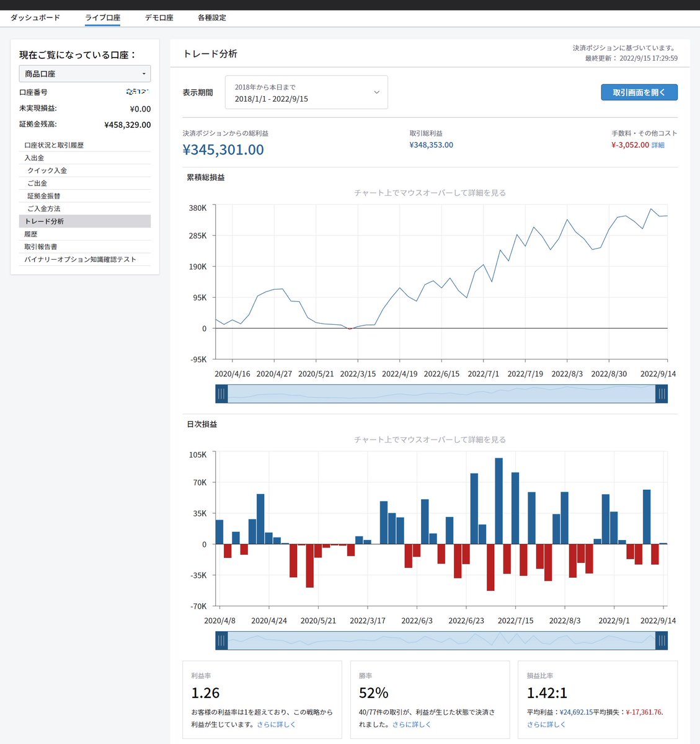The height and width of the screenshot is (744, 700).
Task: Open 口座状況と取引履歴 in sidebar
Action: (85, 145)
